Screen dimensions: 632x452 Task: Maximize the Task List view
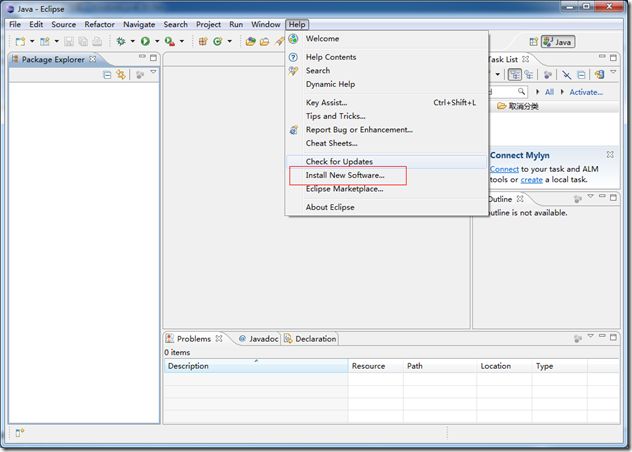[613, 58]
